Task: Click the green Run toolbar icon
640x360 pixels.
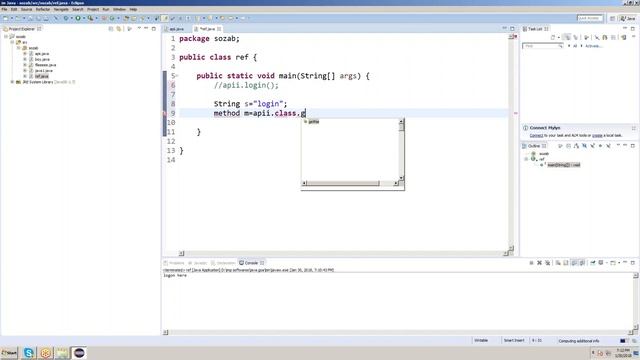Action: (78, 18)
